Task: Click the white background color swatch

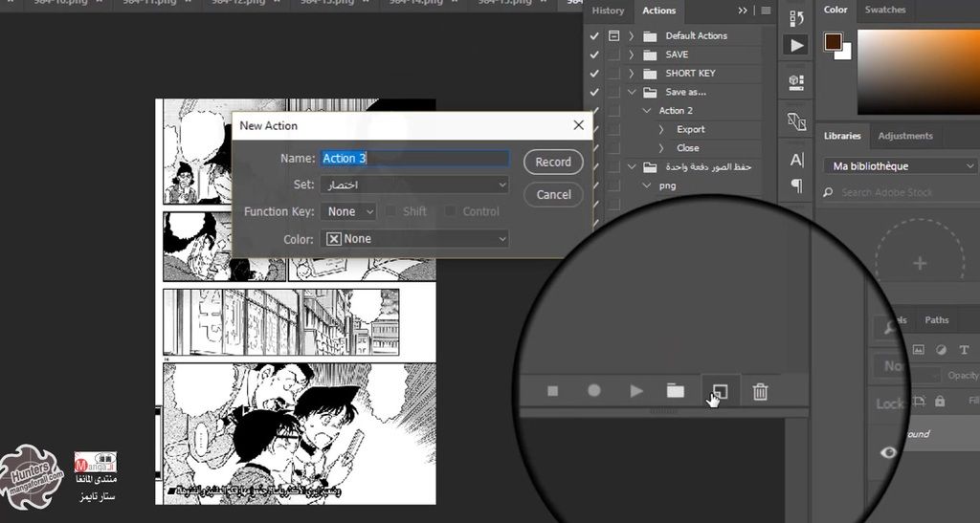Action: tap(845, 54)
